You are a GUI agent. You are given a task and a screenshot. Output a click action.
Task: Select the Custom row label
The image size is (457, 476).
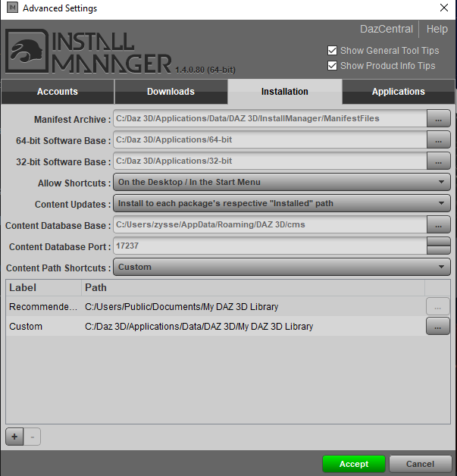pyautogui.click(x=26, y=327)
